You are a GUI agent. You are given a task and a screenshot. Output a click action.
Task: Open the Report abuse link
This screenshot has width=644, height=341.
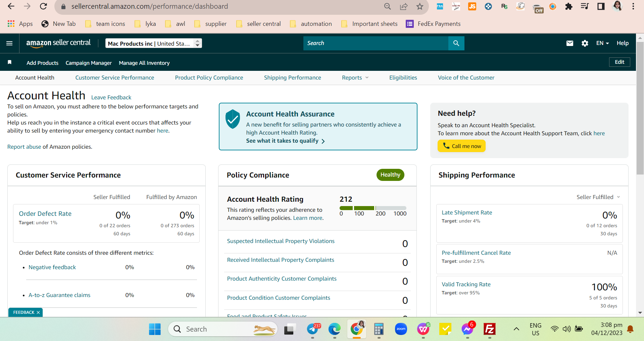click(x=24, y=147)
